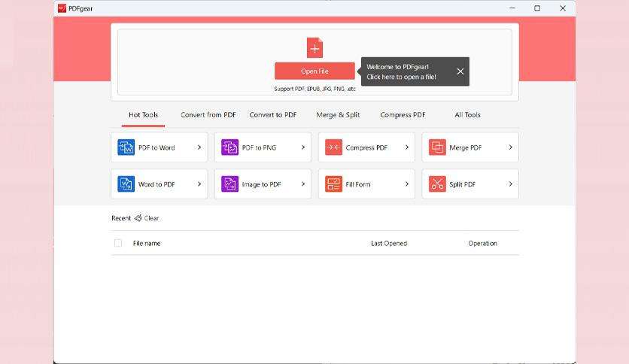Open the Word to PDF icon
The image size is (629, 364).
pos(126,184)
